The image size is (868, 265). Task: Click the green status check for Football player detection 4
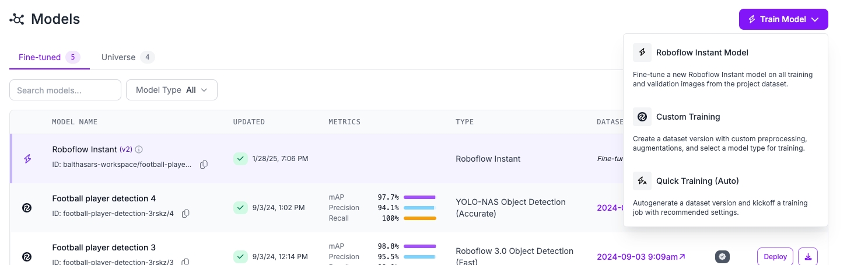tap(240, 207)
